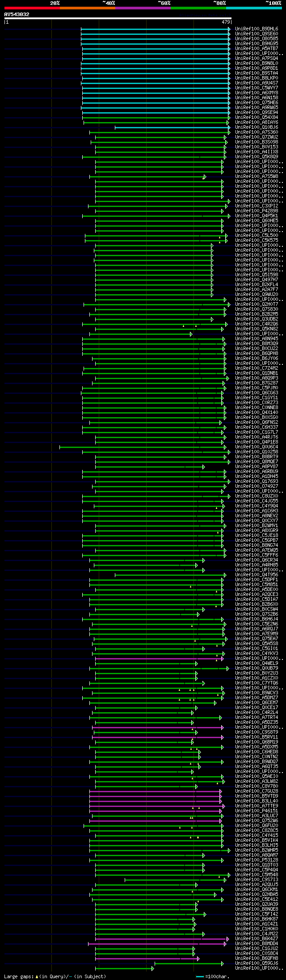Select the UniRef100_A7S5W8 label
This screenshot has width=286, height=980.
tap(257, 176)
